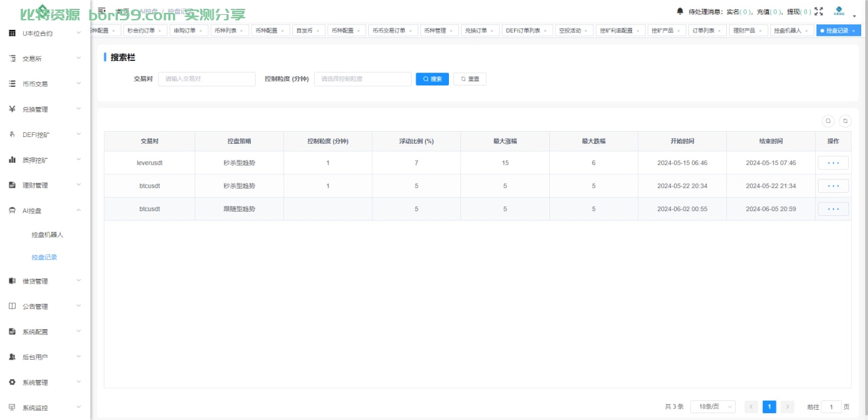Close the 订单列表 tab
868x420 pixels.
[x=719, y=31]
